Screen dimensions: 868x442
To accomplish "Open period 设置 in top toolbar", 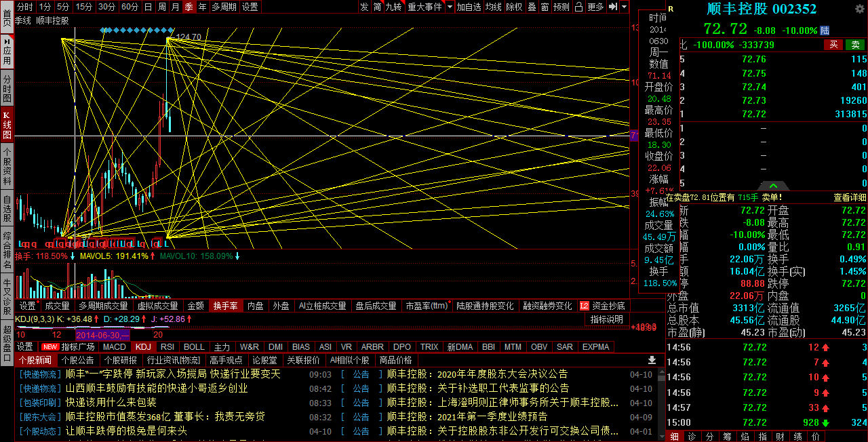I will click(x=250, y=7).
